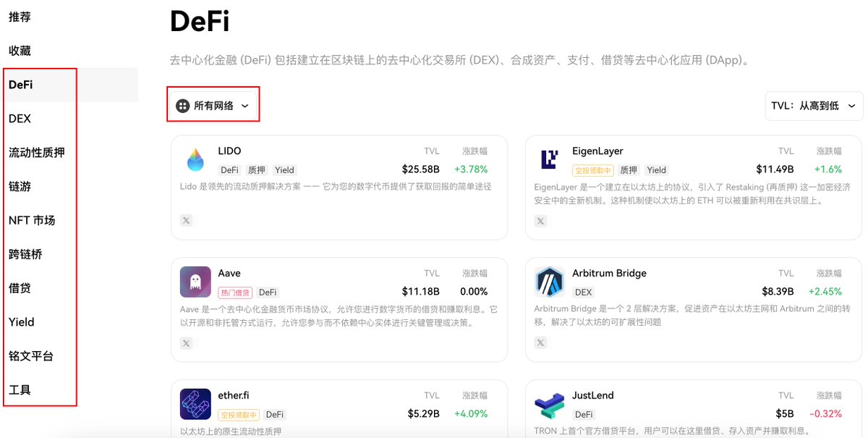
Task: Click the LIDO droplet logo icon
Action: (195, 160)
